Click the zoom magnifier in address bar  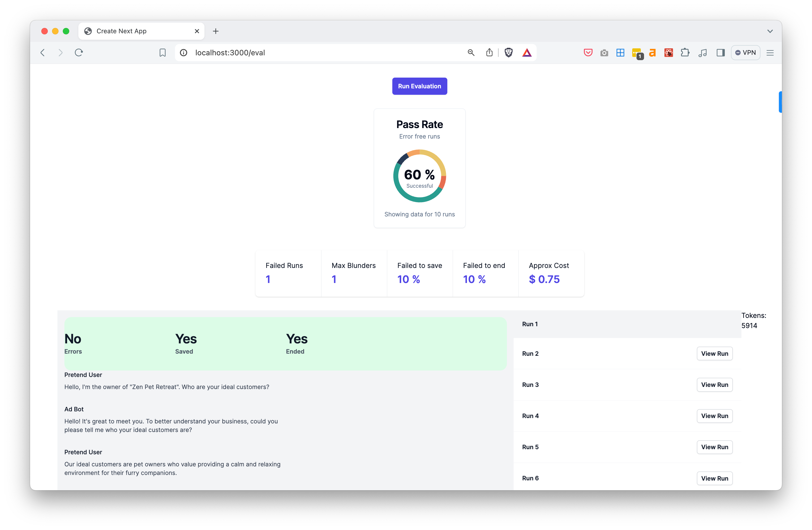[471, 53]
